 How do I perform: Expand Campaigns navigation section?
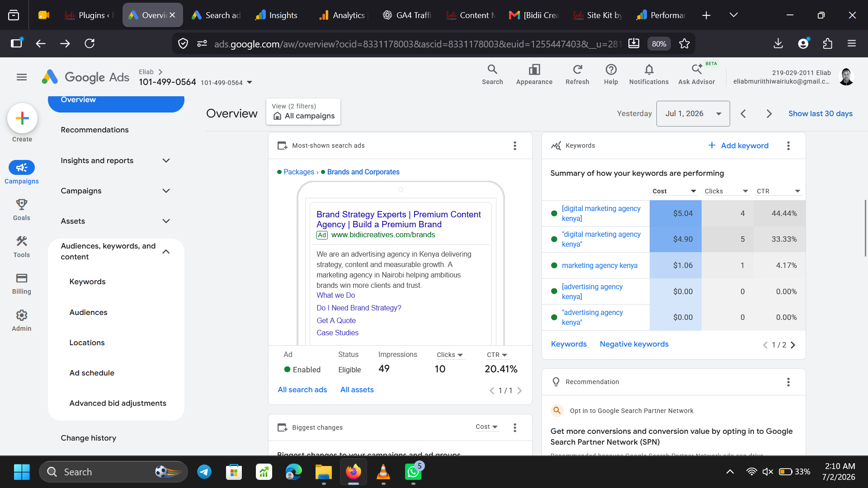166,191
